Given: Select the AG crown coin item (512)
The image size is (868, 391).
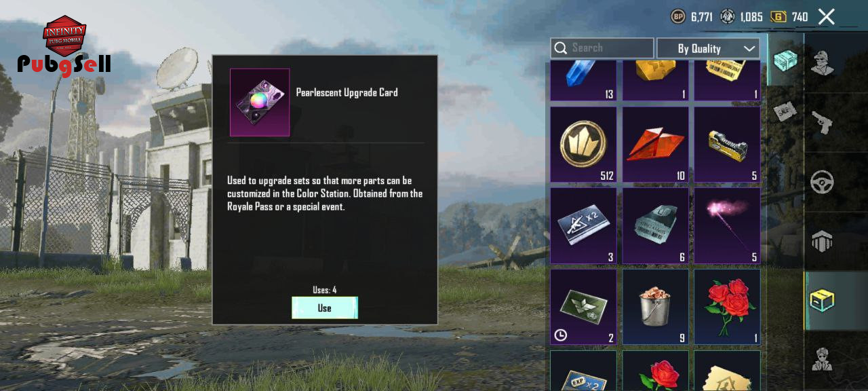Looking at the screenshot, I should [583, 145].
